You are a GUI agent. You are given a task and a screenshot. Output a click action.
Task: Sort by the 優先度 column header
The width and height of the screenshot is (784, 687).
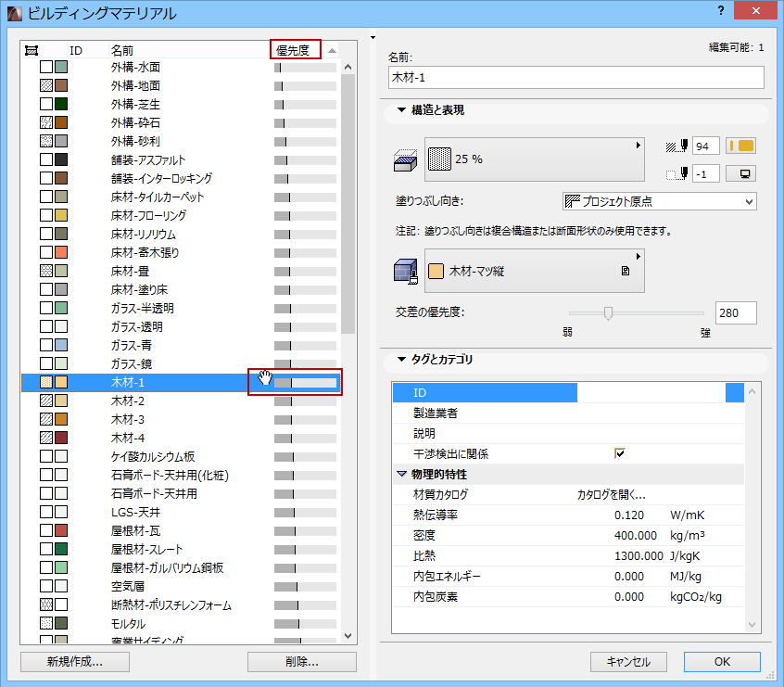tap(295, 50)
